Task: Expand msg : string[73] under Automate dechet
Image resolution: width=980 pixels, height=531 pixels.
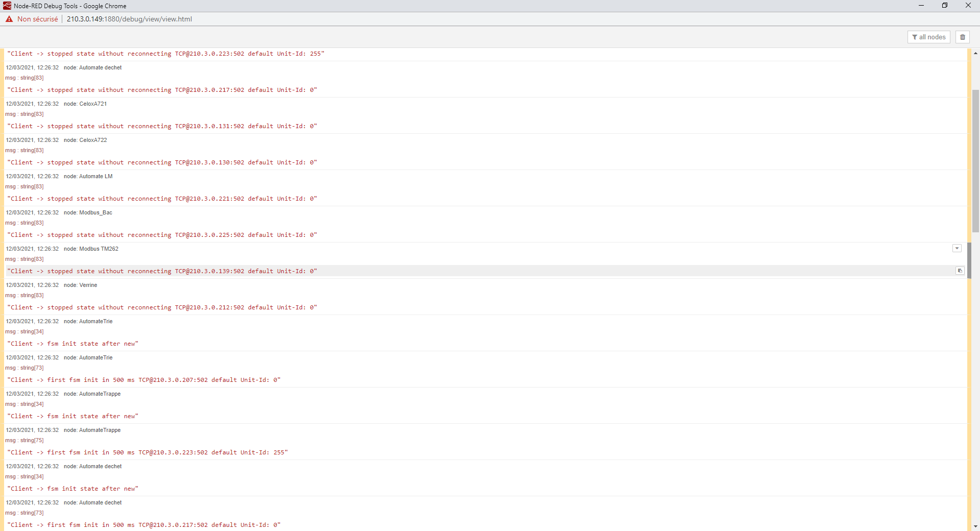Action: [24, 513]
